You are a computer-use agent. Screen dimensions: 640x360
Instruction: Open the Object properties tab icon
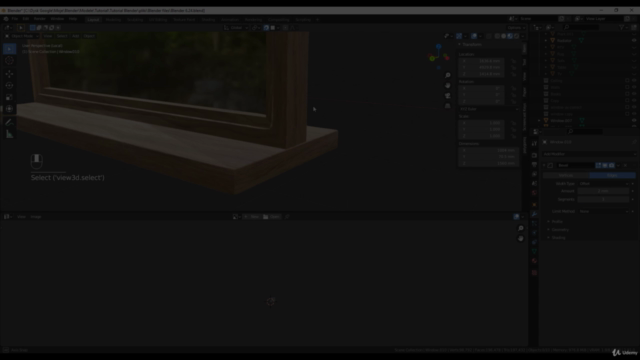(534, 204)
